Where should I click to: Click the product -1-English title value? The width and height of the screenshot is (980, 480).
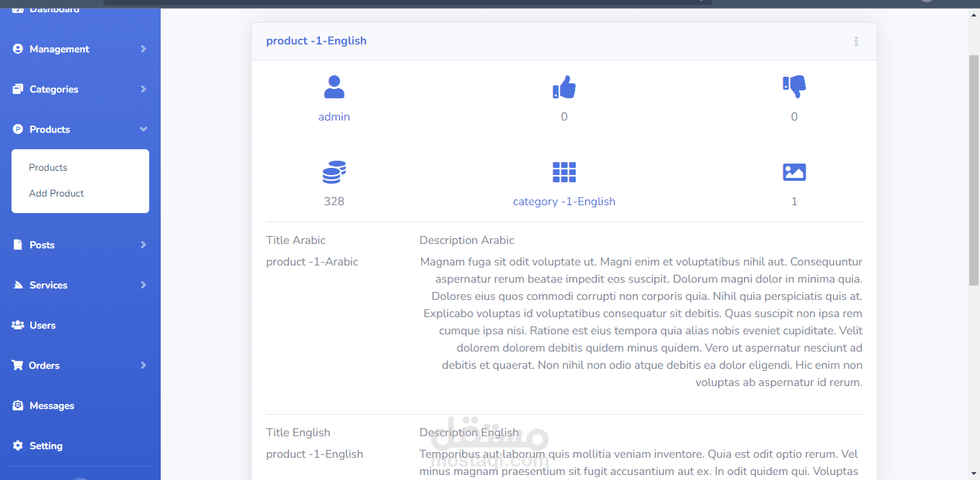315,454
